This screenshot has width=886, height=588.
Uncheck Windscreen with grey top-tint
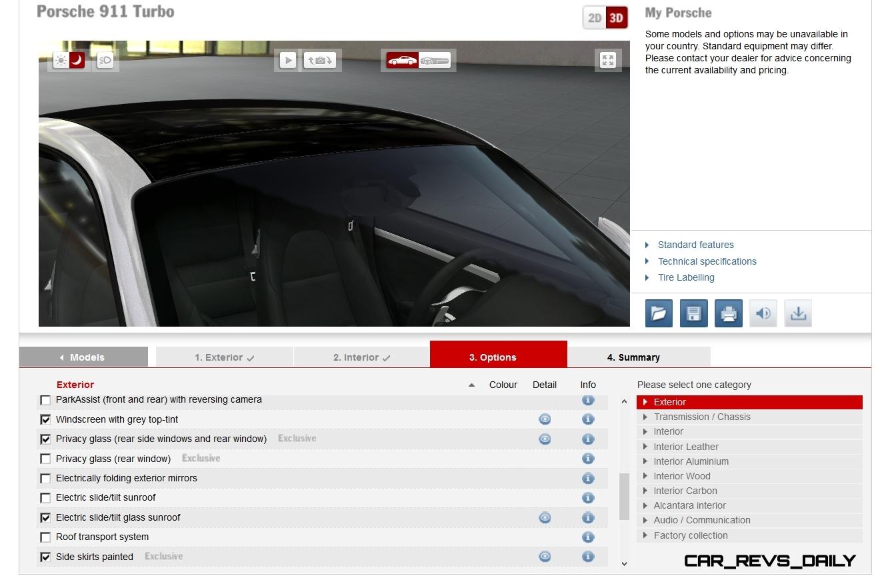pos(45,419)
